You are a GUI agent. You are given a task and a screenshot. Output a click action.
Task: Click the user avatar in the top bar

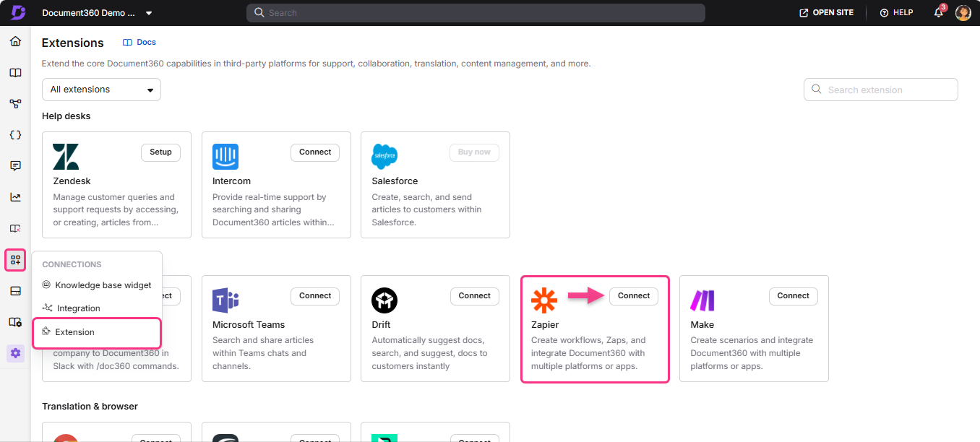[963, 12]
